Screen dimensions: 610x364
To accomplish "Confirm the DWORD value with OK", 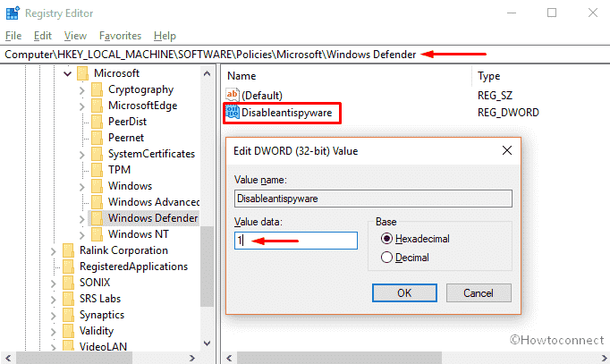I will 404,292.
